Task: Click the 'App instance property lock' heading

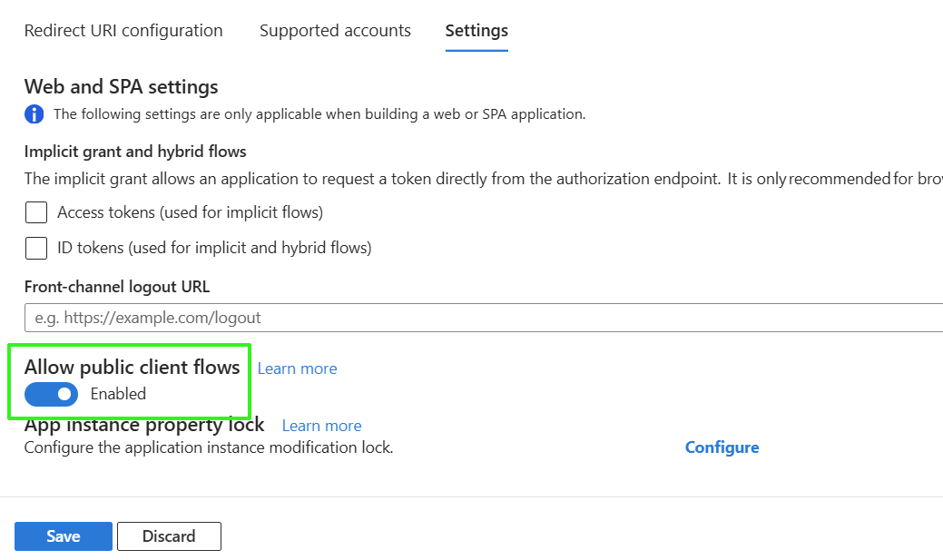Action: [x=144, y=426]
